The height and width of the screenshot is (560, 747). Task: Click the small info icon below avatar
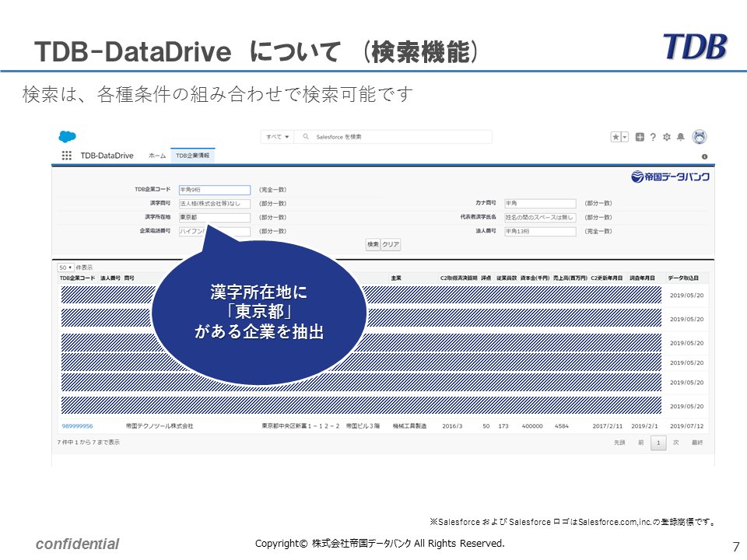(x=705, y=156)
